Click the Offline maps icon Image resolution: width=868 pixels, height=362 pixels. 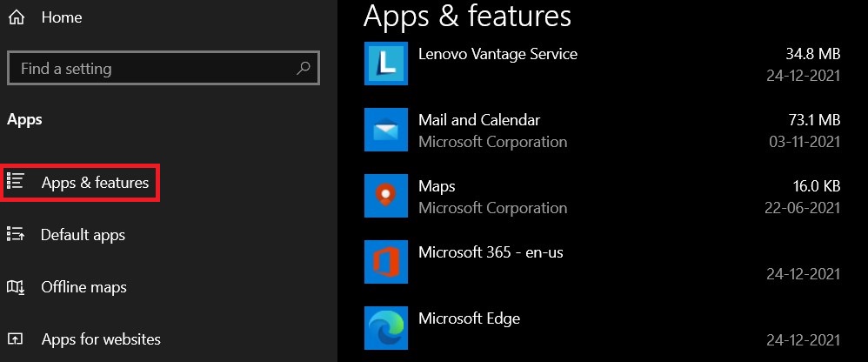pyautogui.click(x=16, y=287)
